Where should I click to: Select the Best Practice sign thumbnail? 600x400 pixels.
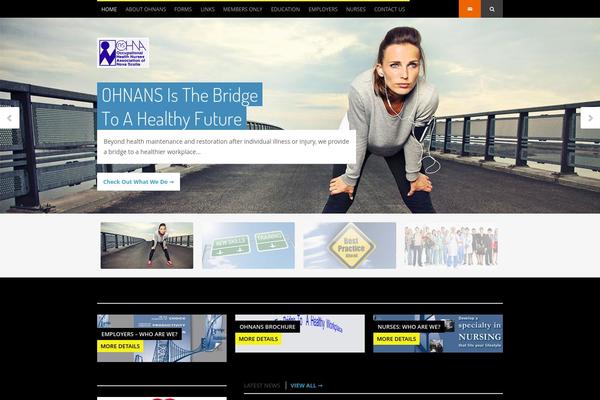coord(350,245)
